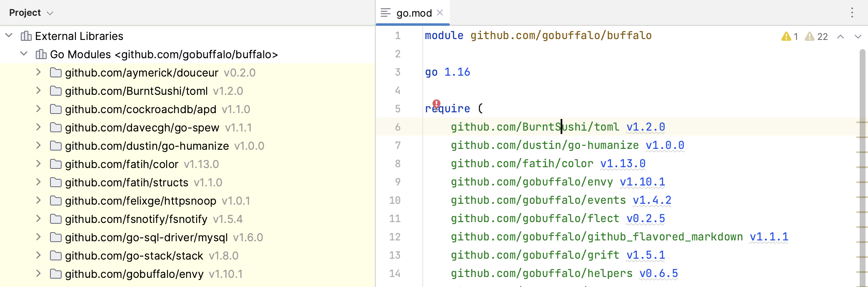Select the go.mod tab
This screenshot has height=287, width=868.
[x=413, y=13]
